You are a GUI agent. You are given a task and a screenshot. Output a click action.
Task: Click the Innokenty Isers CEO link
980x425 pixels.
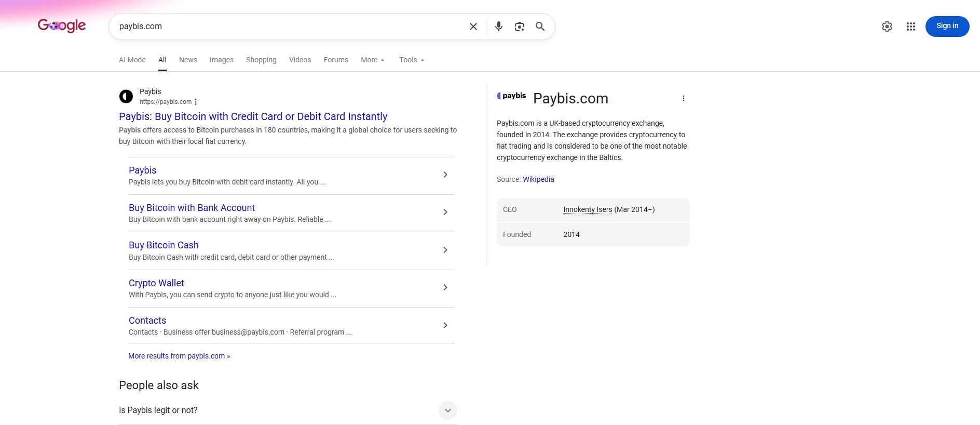(x=588, y=209)
